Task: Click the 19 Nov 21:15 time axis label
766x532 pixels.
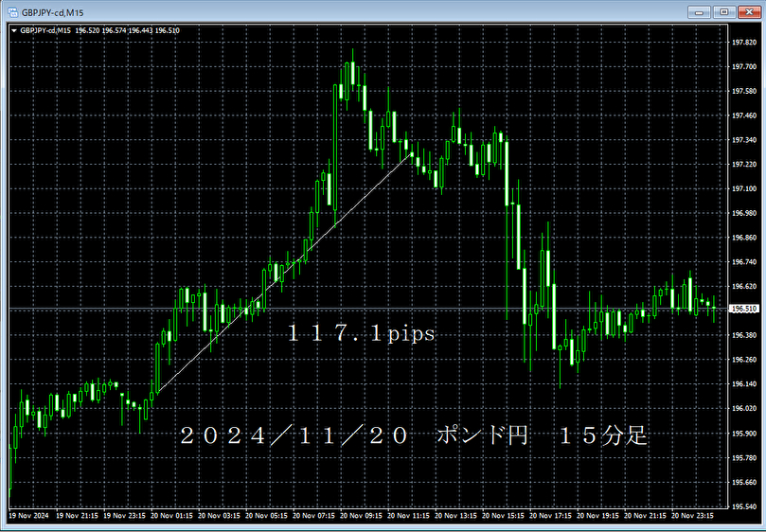Action: point(77,516)
